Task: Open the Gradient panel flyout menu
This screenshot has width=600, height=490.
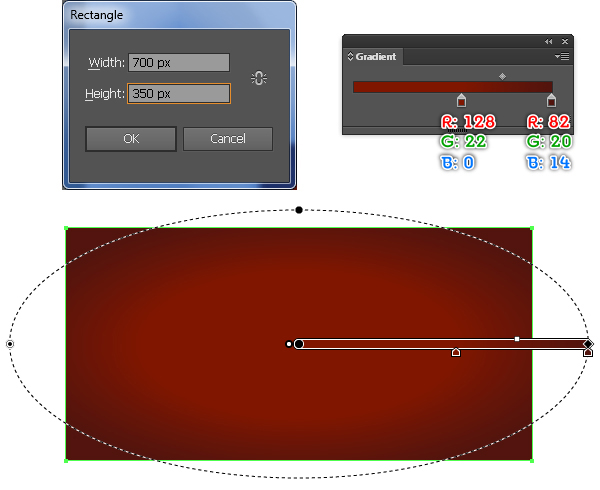Action: pyautogui.click(x=562, y=57)
